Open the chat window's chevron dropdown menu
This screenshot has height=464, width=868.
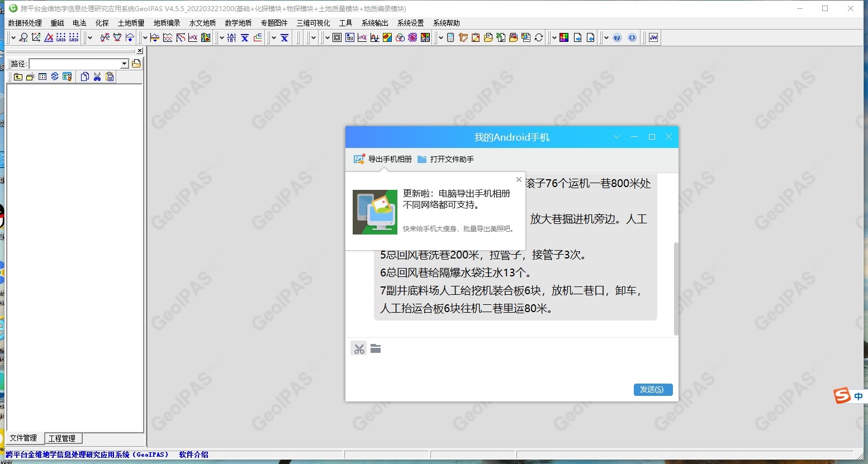point(616,137)
